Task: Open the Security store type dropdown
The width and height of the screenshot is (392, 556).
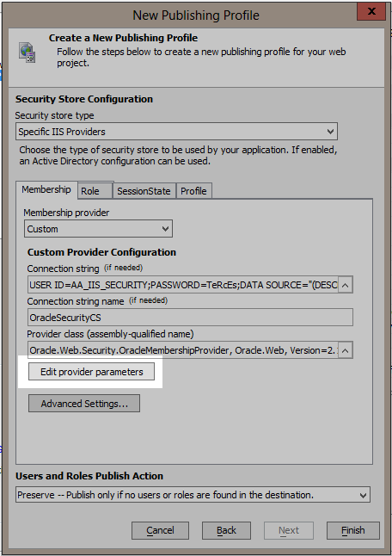Action: (x=176, y=132)
